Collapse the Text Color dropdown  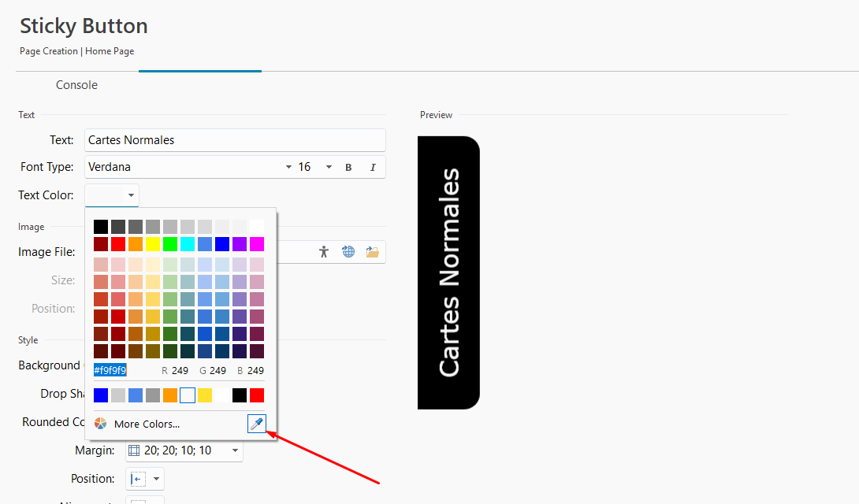click(x=131, y=195)
